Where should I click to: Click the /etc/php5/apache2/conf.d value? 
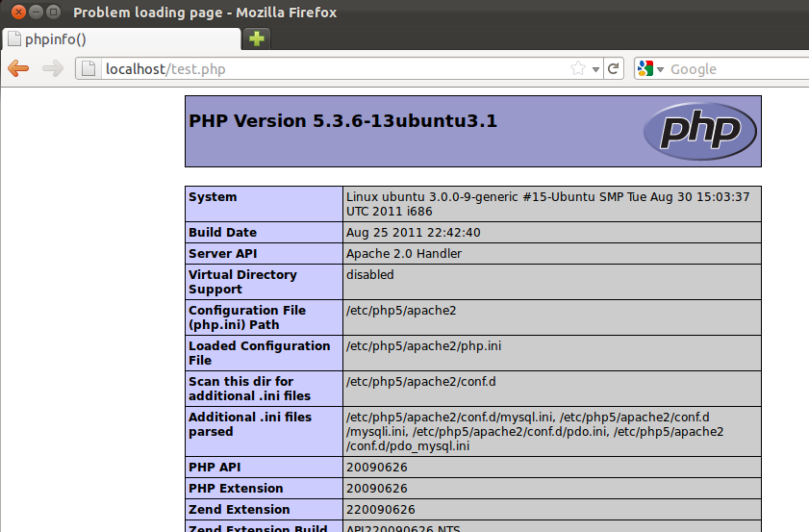(x=420, y=382)
